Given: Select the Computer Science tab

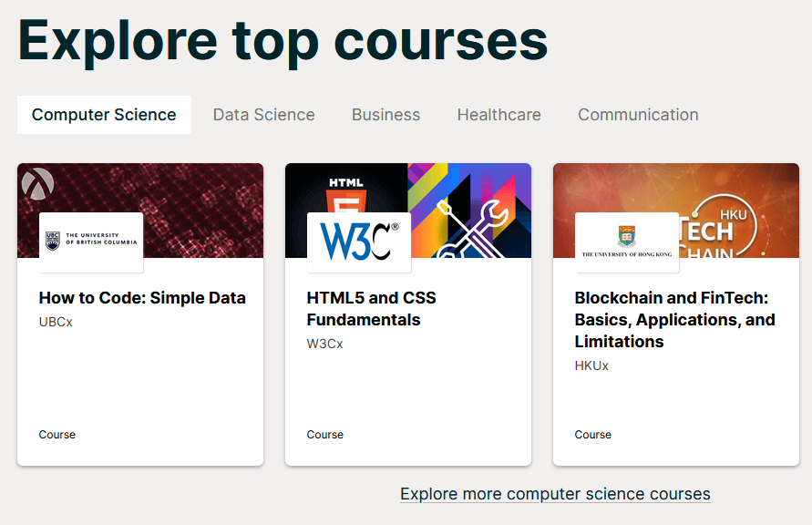Looking at the screenshot, I should (104, 115).
